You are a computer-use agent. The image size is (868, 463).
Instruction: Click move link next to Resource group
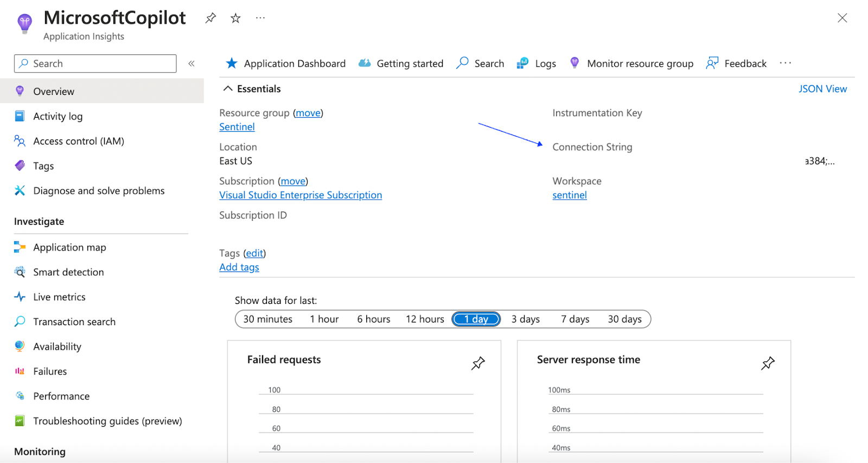pos(308,113)
